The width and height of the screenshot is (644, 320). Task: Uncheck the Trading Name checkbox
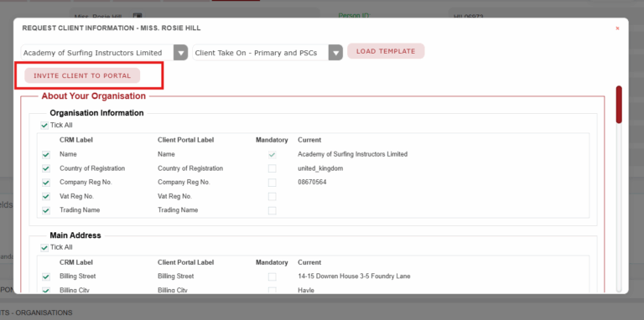(x=46, y=210)
